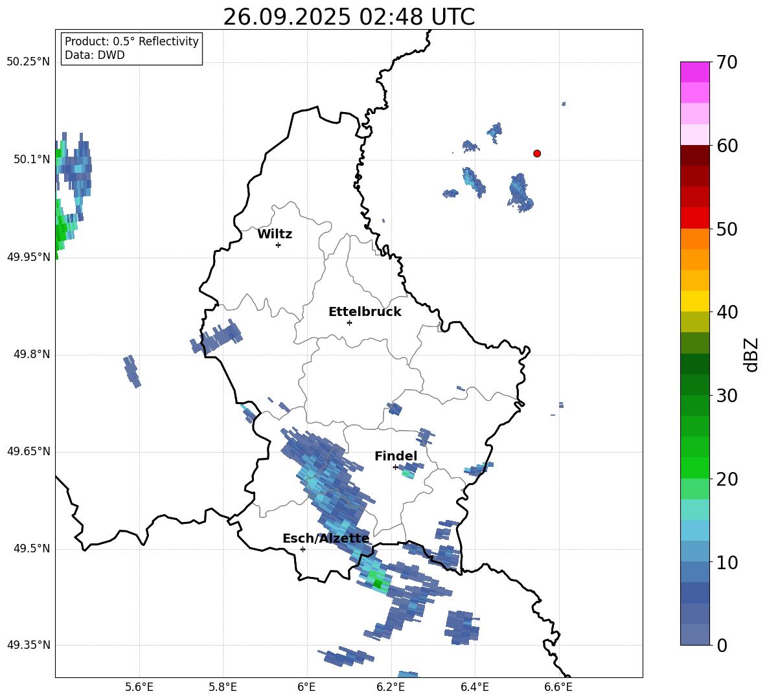The width and height of the screenshot is (767, 700).
Task: Click the magenta top segment of the colorbar
Action: pos(694,72)
